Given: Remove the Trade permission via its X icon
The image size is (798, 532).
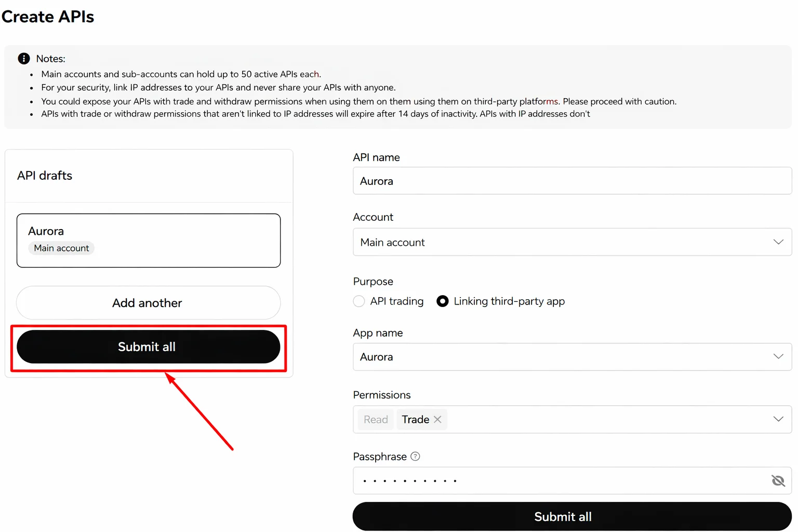Looking at the screenshot, I should (x=437, y=419).
